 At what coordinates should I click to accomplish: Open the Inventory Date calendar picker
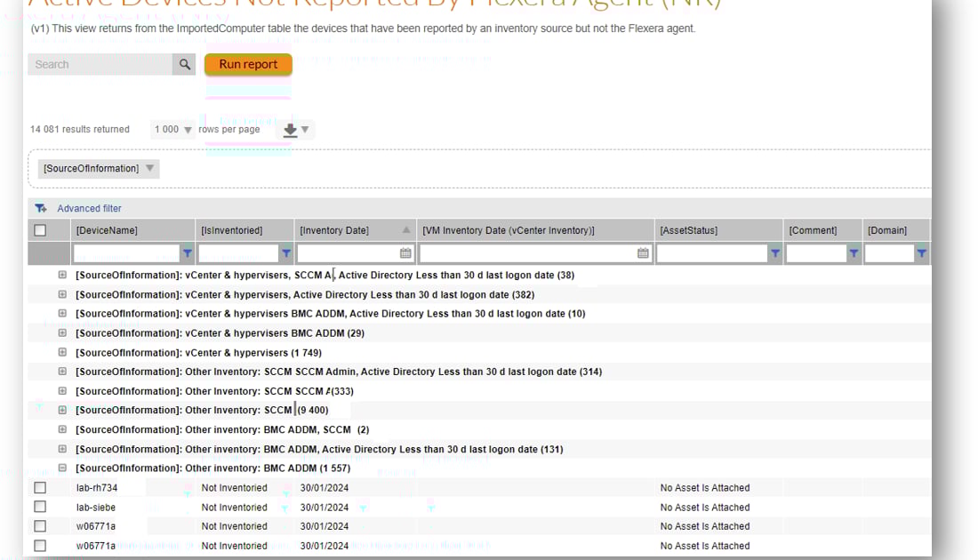click(x=405, y=252)
